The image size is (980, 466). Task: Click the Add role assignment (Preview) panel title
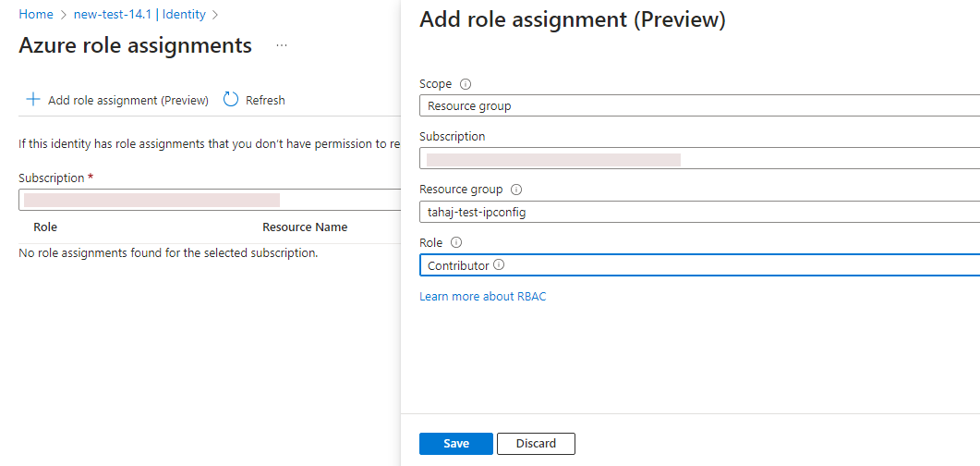click(x=573, y=19)
